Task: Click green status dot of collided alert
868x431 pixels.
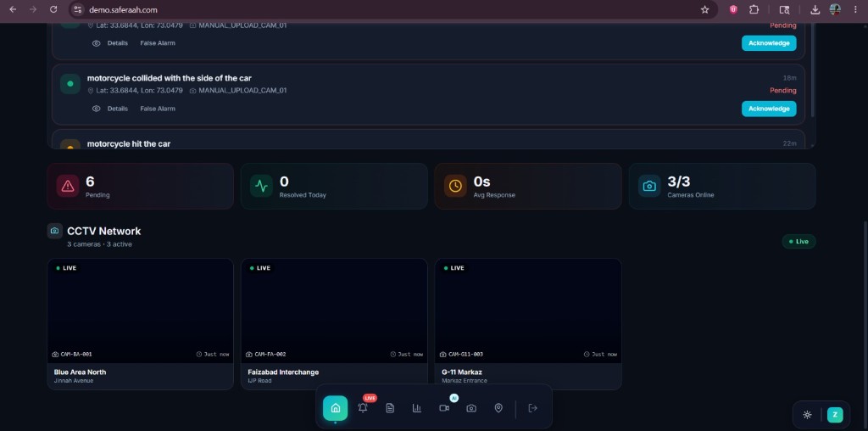Action: [x=70, y=84]
